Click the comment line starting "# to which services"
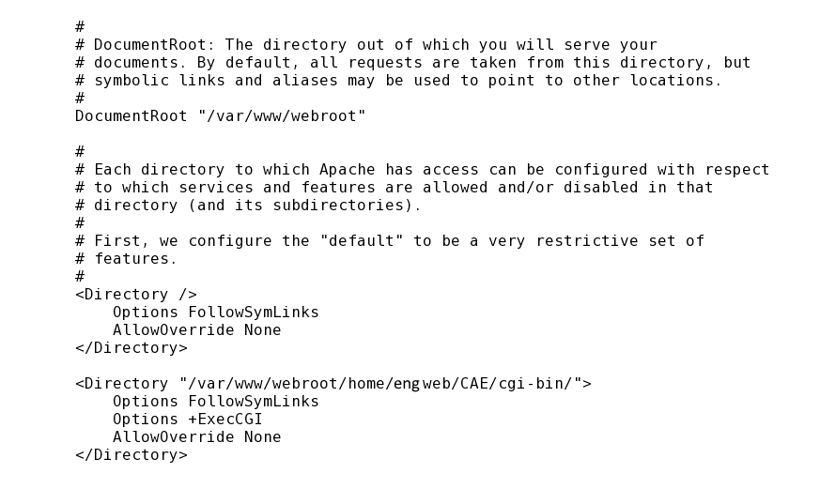 click(x=394, y=187)
